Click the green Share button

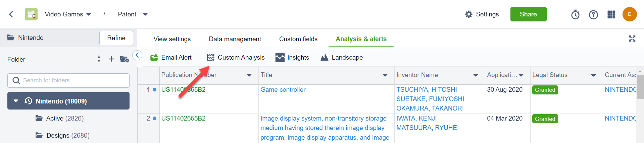(x=528, y=14)
